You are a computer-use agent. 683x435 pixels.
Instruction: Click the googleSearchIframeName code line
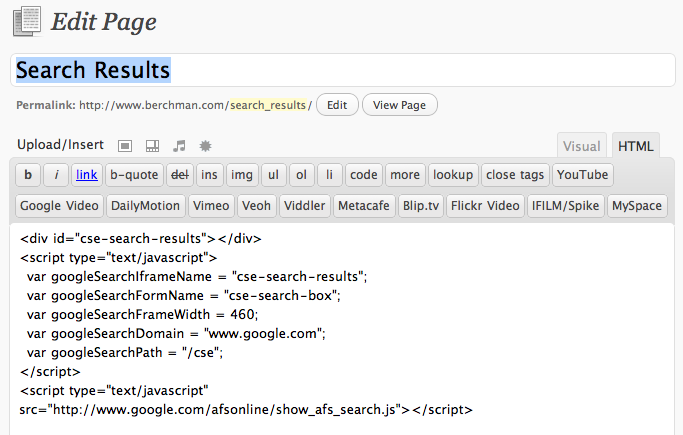coord(197,277)
